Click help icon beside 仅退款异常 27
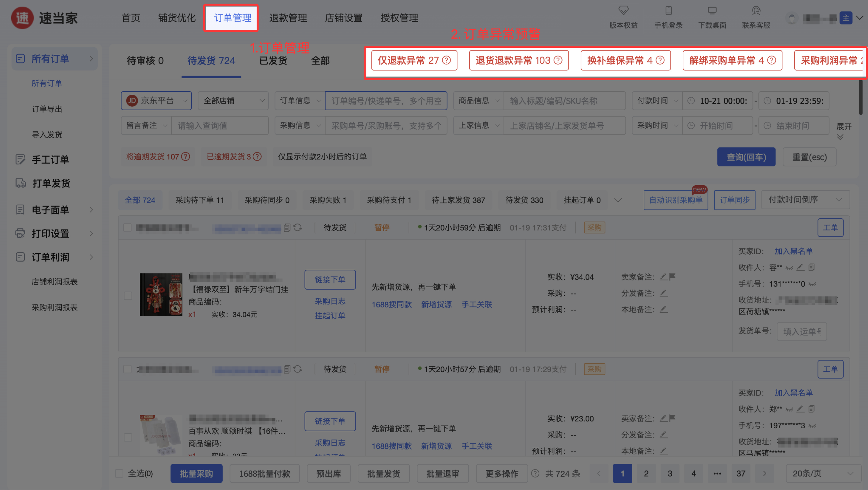The image size is (868, 490). point(447,60)
